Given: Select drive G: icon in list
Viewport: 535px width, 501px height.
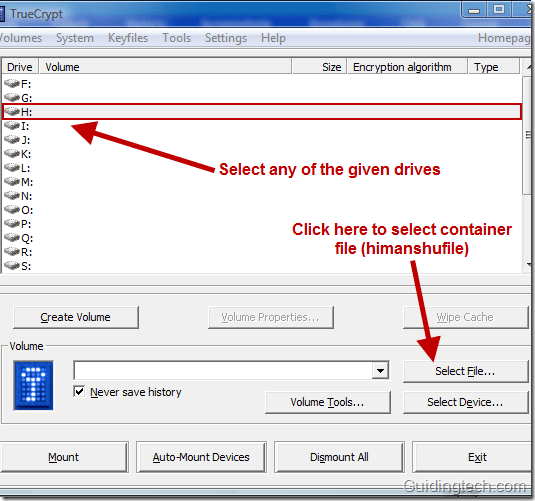Looking at the screenshot, I should click(x=12, y=98).
